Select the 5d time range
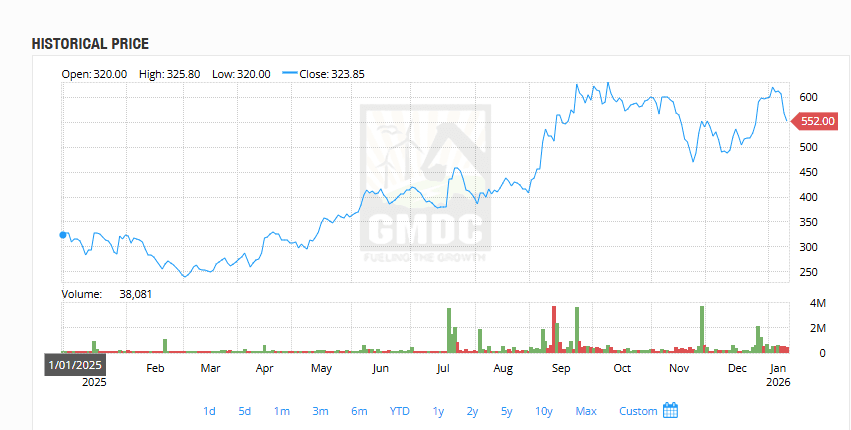Image resolution: width=851 pixels, height=430 pixels. [245, 411]
